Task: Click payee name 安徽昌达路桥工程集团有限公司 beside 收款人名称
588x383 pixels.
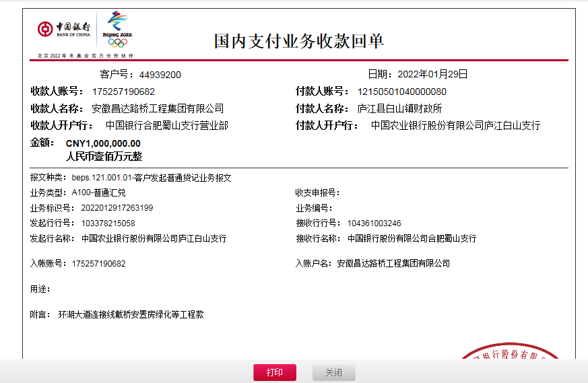Action: [x=158, y=108]
